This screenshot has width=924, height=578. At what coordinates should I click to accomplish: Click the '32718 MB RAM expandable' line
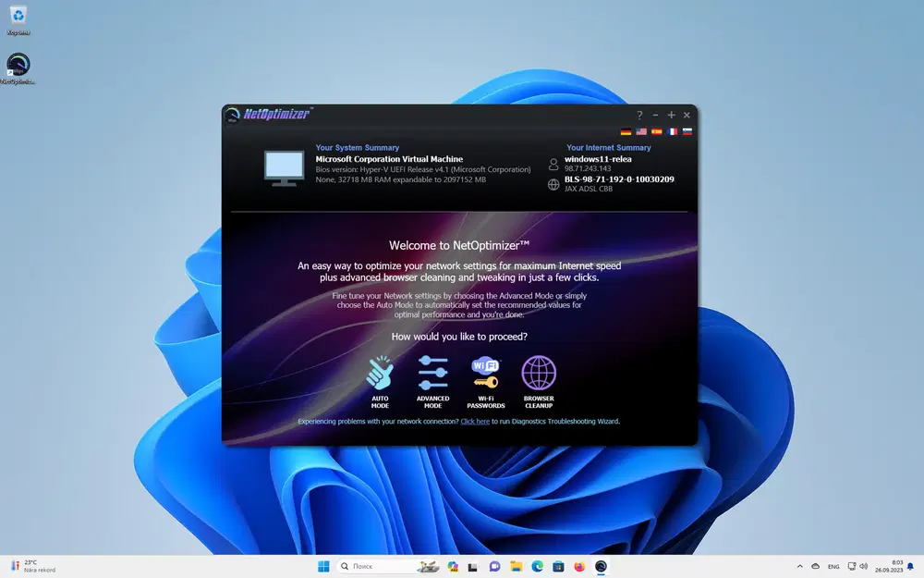click(401, 179)
